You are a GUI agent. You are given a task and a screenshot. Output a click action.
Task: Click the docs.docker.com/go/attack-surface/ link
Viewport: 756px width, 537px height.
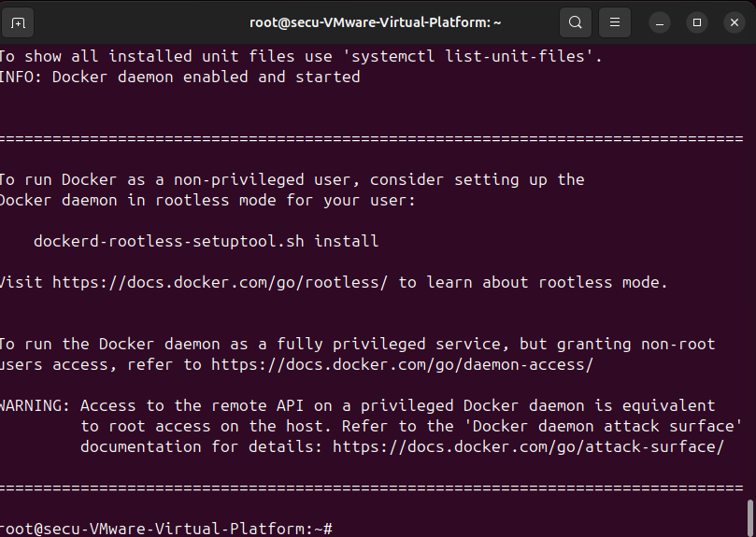[528, 446]
